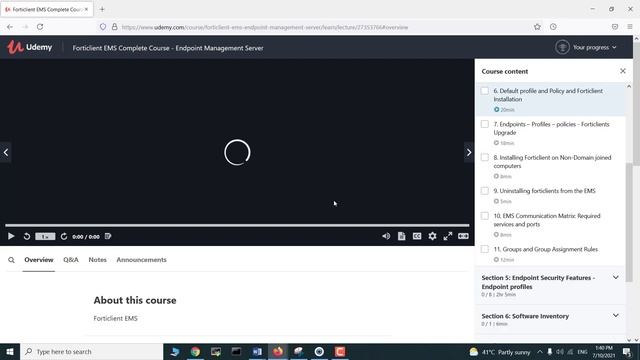Image resolution: width=640 pixels, height=360 pixels.
Task: Mute the video volume
Action: [x=386, y=236]
